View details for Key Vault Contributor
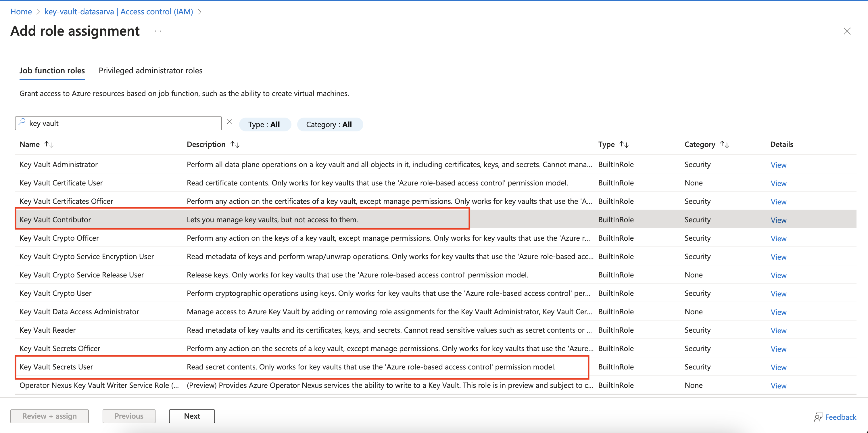The image size is (868, 433). [x=778, y=220]
